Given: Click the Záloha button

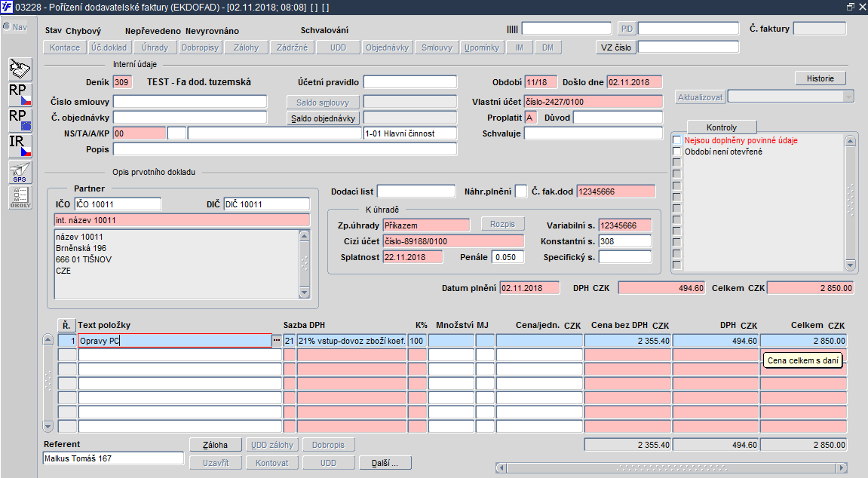Looking at the screenshot, I should click(x=216, y=445).
